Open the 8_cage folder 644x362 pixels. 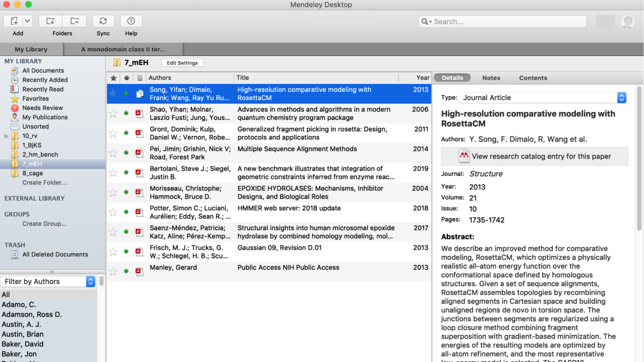(x=32, y=173)
